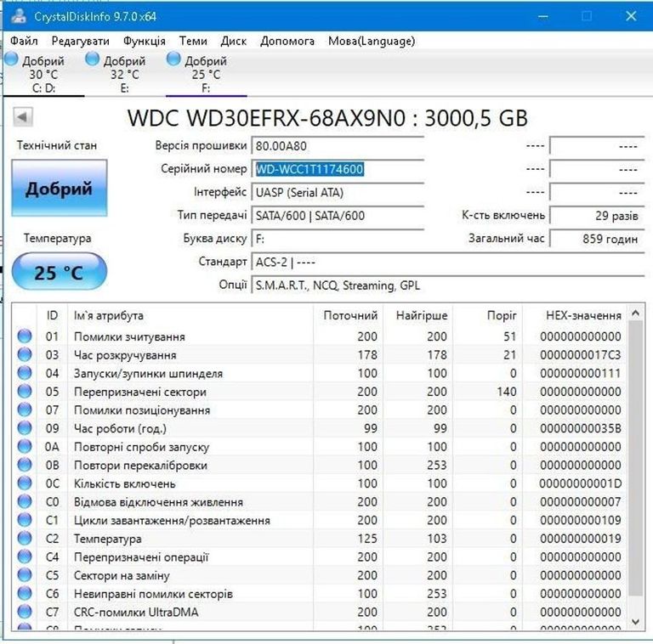Viewport: 653px width, 644px height.
Task: Click the drive letter field F:
Action: pos(338,239)
